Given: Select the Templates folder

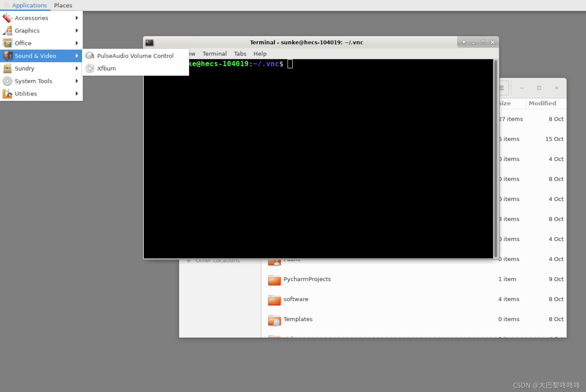Looking at the screenshot, I should point(414,319).
